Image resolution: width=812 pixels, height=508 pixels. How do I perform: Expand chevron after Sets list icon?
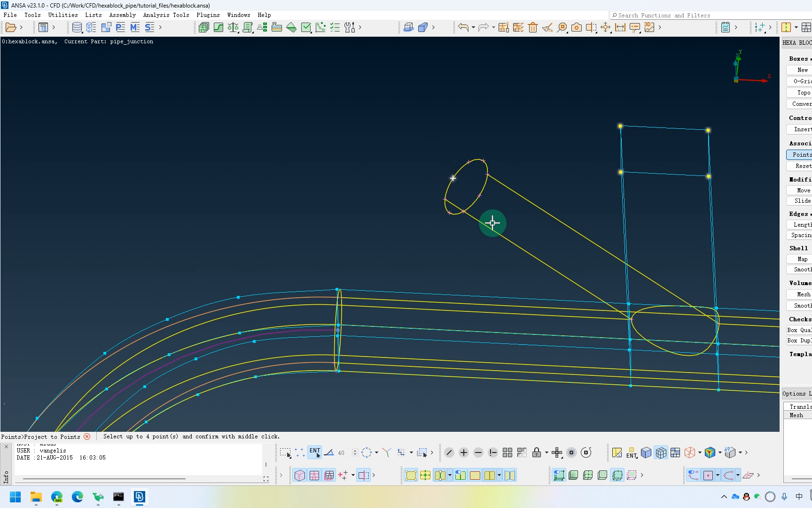[160, 27]
